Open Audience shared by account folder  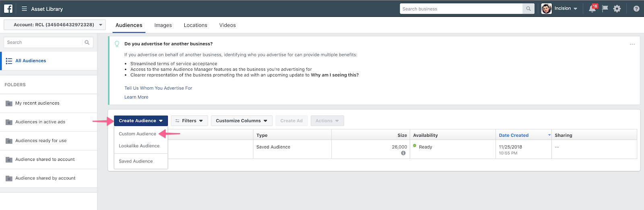tap(48, 178)
